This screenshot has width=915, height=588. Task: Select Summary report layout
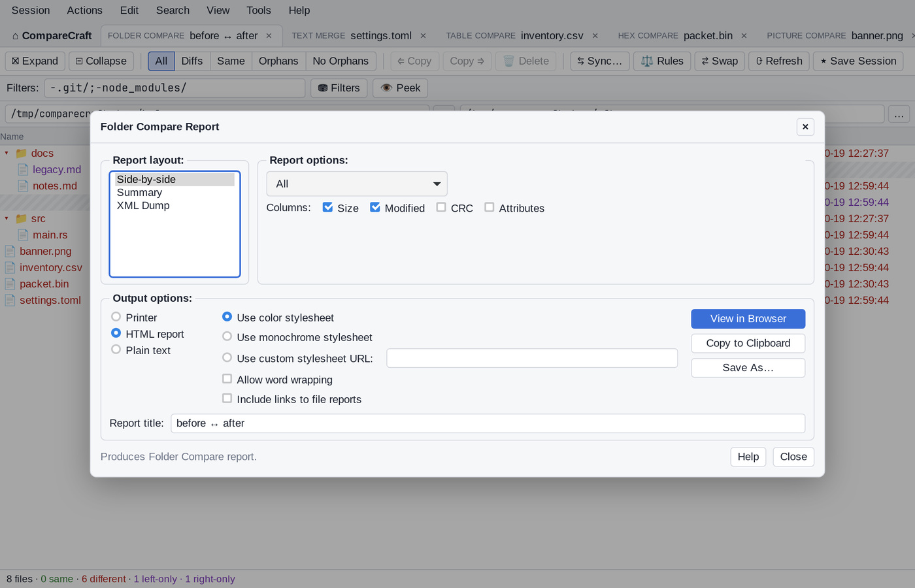click(175, 193)
